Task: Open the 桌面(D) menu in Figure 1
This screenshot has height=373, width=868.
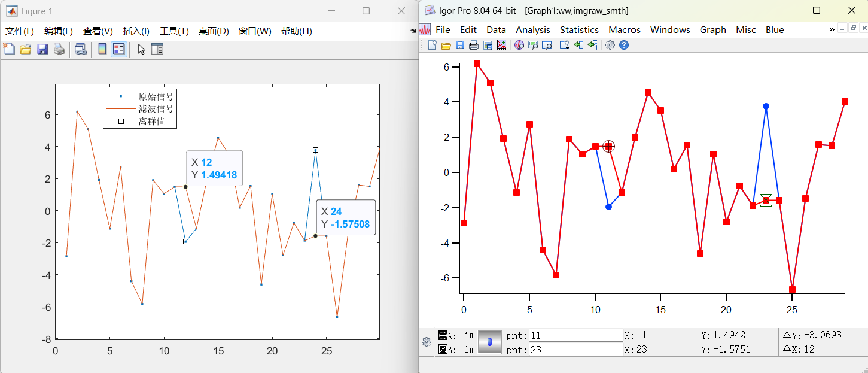Action: [x=214, y=31]
